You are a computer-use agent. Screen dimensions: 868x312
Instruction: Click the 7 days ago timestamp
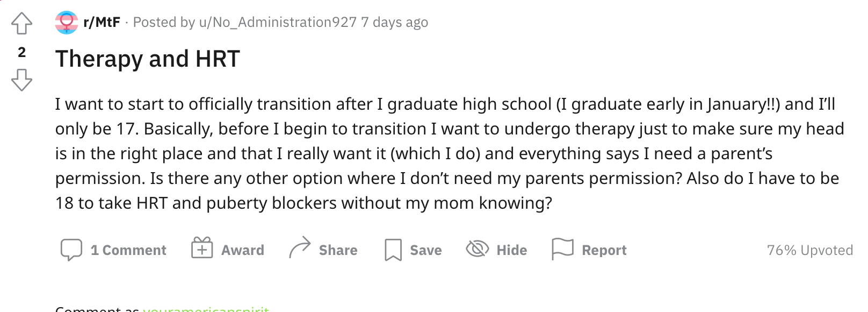[395, 23]
